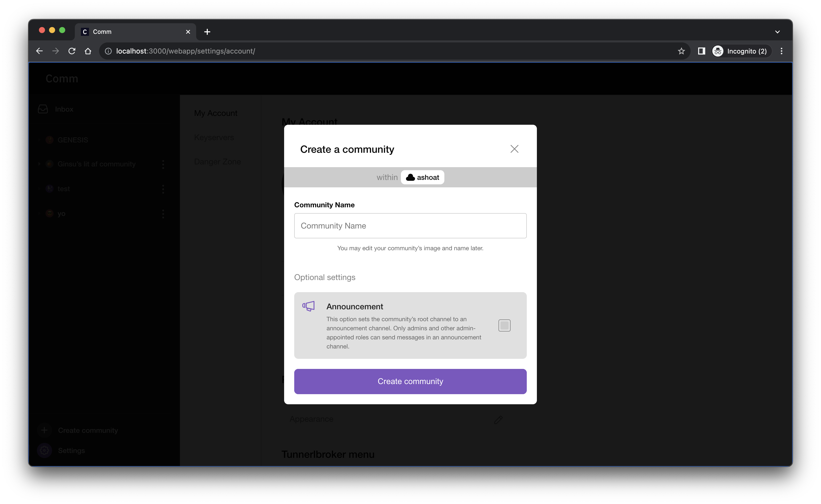Close the Comm browser tab
The height and width of the screenshot is (504, 821).
click(x=188, y=32)
